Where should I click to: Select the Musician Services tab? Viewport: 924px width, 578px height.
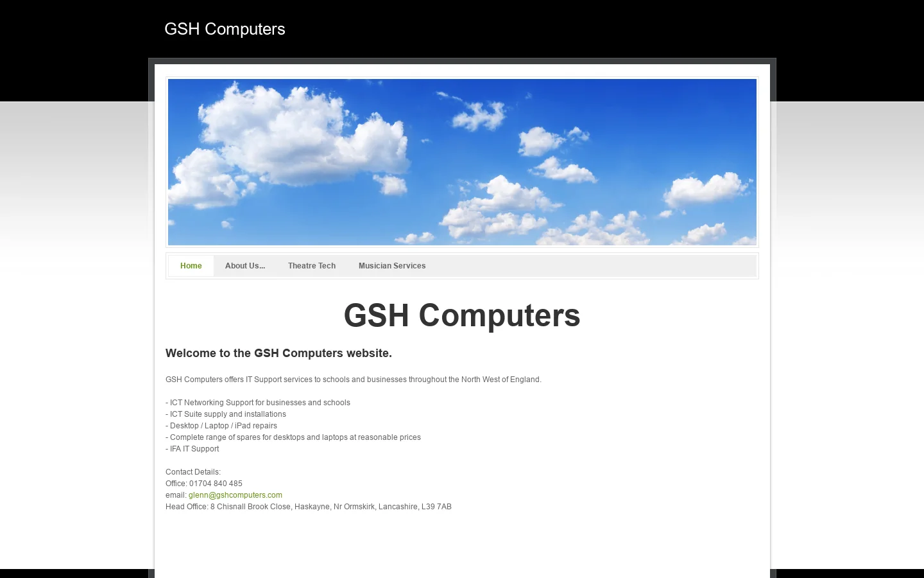[392, 266]
